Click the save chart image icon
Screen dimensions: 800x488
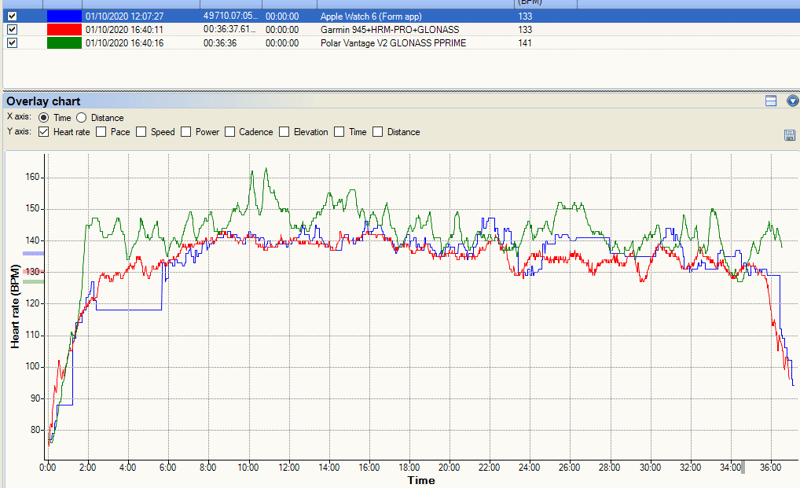(789, 135)
